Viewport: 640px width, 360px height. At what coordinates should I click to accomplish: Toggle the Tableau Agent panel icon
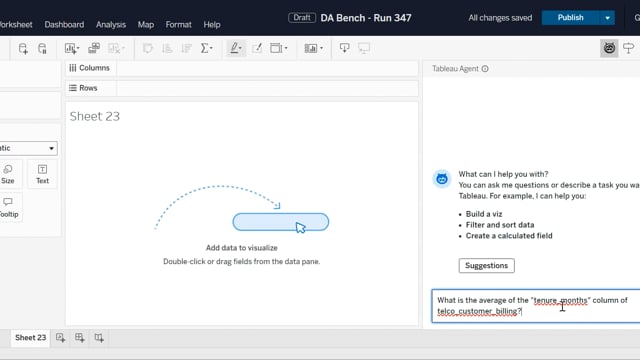tap(609, 49)
